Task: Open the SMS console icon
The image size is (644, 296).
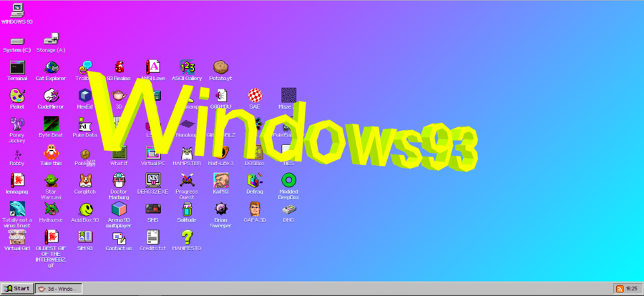Action: tap(153, 209)
